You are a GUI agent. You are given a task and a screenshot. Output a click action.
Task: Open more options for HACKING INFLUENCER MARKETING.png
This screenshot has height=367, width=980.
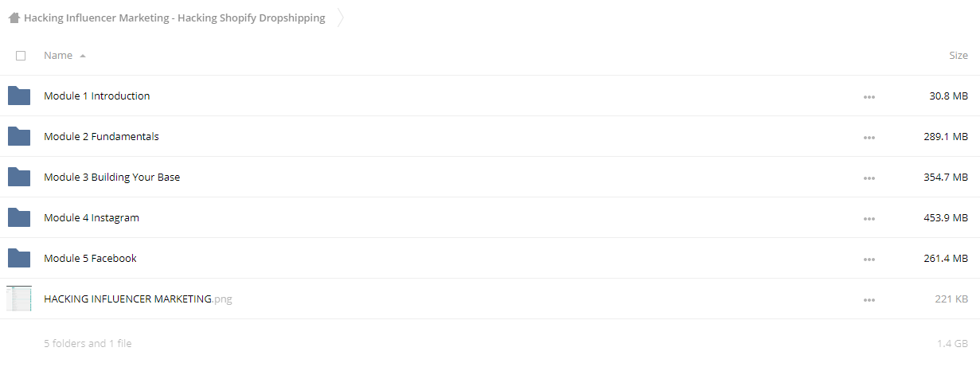[x=869, y=299]
